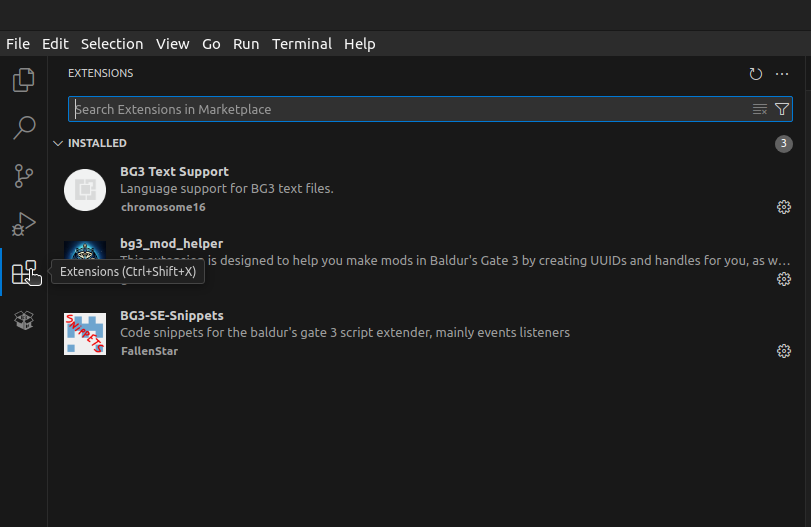Screen dimensions: 811x527
Task: Open the filter extensions funnel menu
Action: click(782, 109)
